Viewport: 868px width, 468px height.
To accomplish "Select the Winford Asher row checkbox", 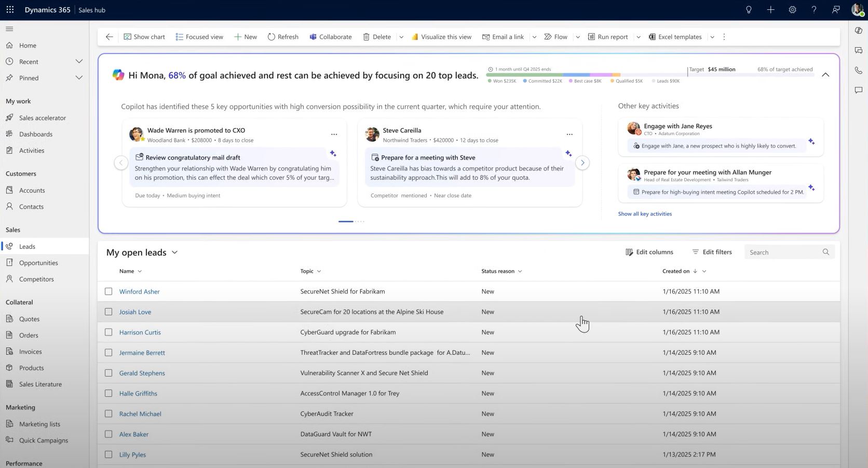I will coord(108,291).
